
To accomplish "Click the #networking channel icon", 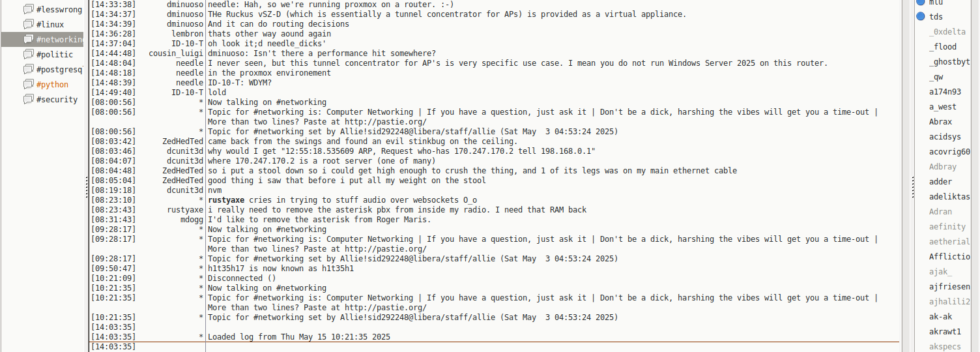I will pos(29,40).
